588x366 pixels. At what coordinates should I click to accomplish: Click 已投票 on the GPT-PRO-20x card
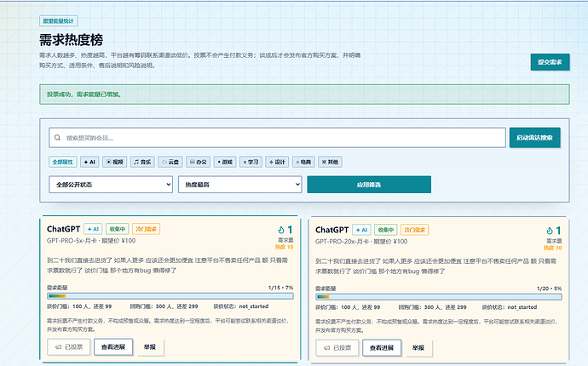337,347
